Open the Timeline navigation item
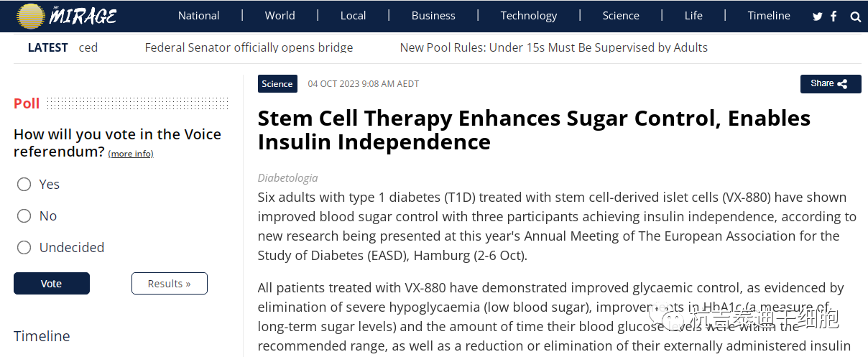868x357 pixels. (769, 16)
